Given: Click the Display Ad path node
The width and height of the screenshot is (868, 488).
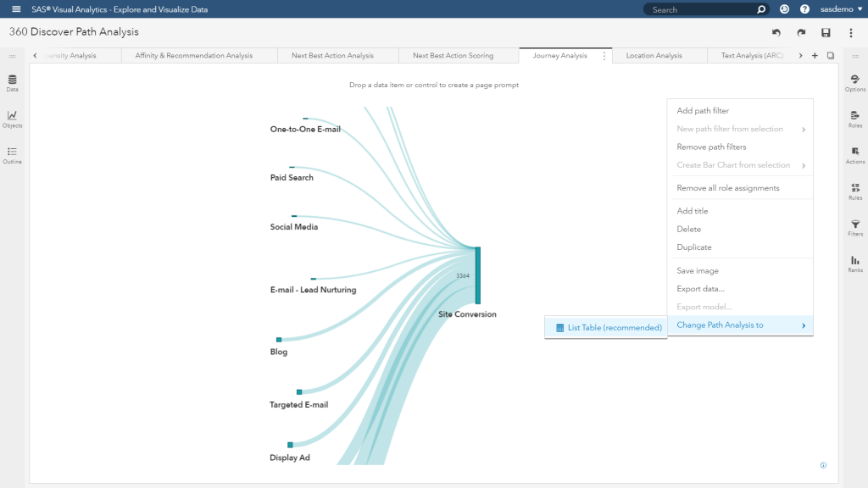Looking at the screenshot, I should click(x=290, y=445).
